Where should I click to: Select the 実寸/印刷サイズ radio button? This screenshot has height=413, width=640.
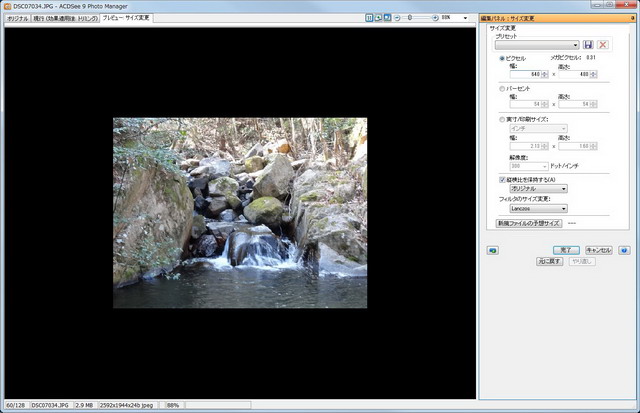[502, 120]
